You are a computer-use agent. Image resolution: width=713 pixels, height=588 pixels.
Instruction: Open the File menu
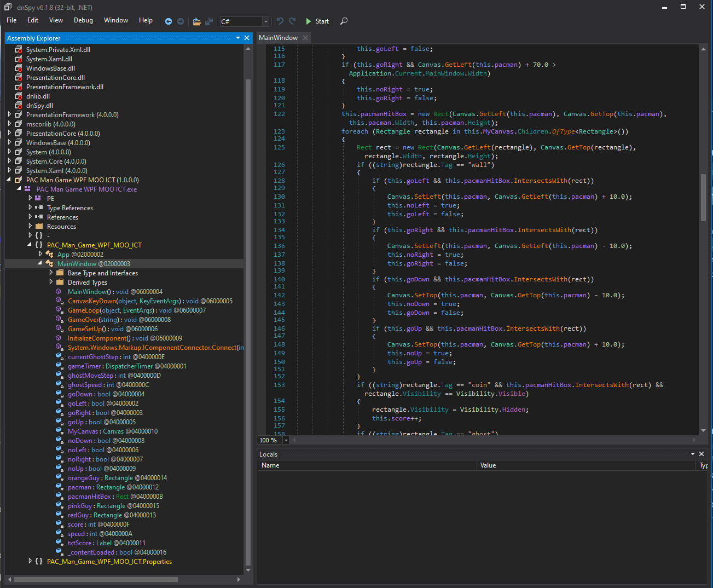(11, 20)
